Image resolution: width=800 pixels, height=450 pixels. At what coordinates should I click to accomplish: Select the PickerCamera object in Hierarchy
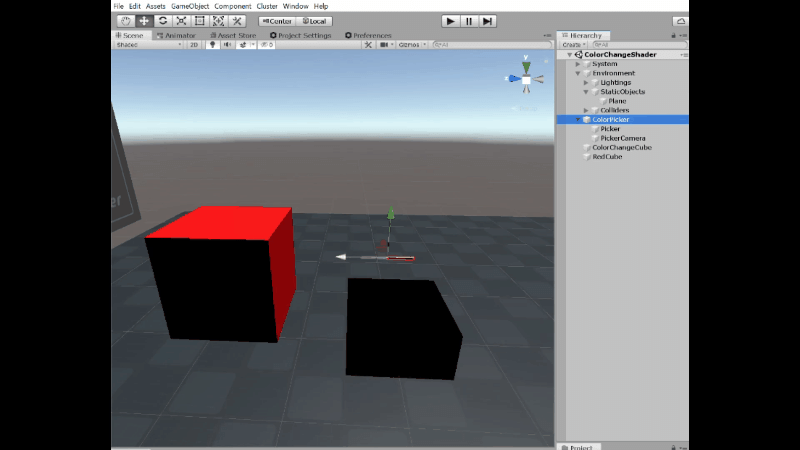(622, 138)
